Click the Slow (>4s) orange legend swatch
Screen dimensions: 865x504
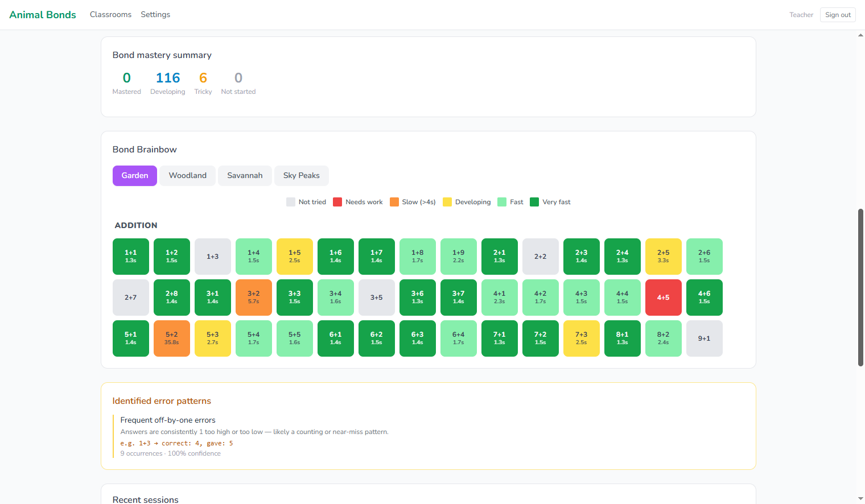(394, 202)
